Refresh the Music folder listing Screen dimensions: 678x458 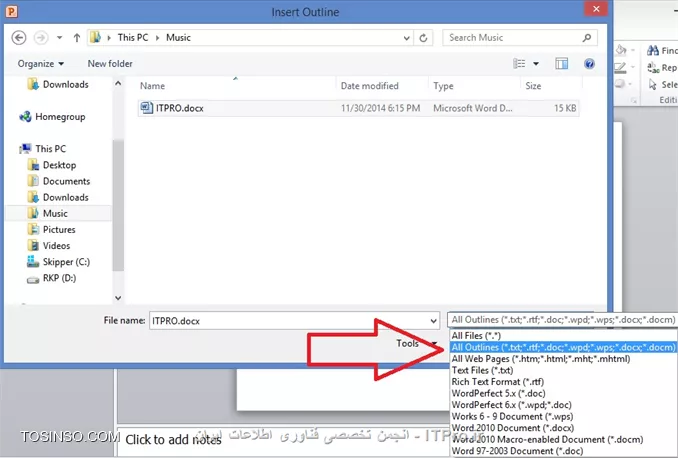click(x=423, y=38)
